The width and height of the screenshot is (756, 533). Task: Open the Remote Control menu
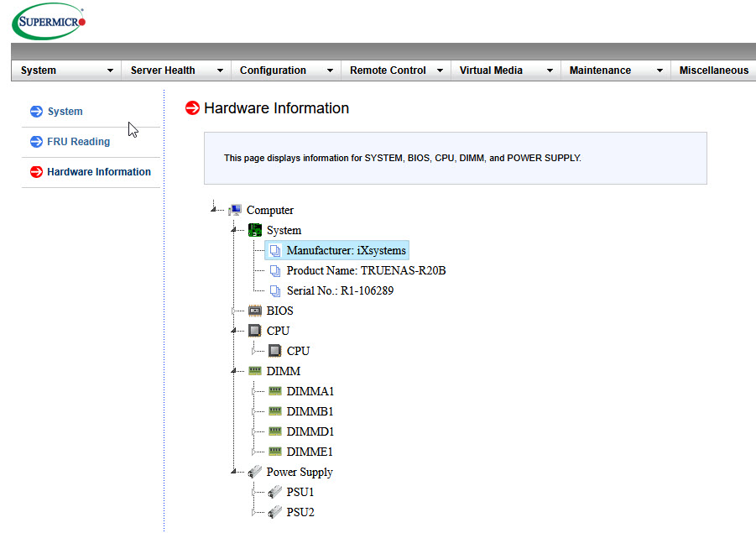click(x=396, y=71)
